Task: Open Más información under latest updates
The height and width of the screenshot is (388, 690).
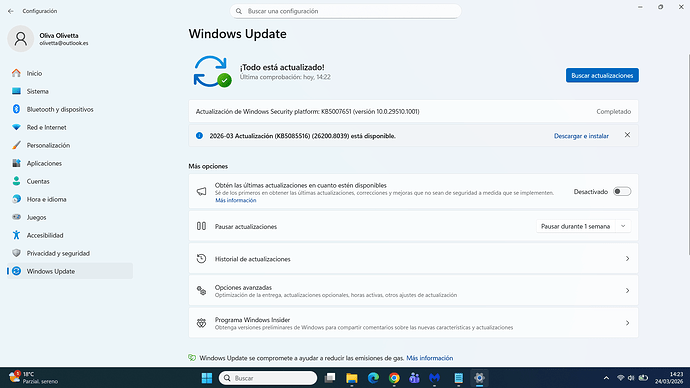Action: [235, 200]
